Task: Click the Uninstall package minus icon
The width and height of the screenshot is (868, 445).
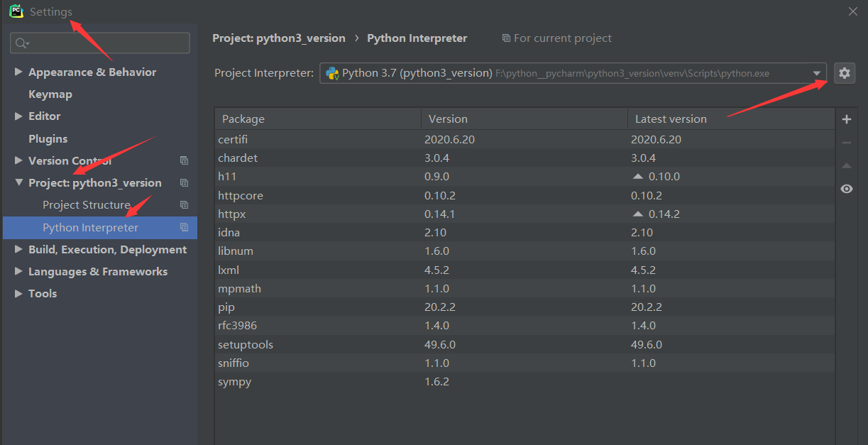Action: click(x=846, y=141)
